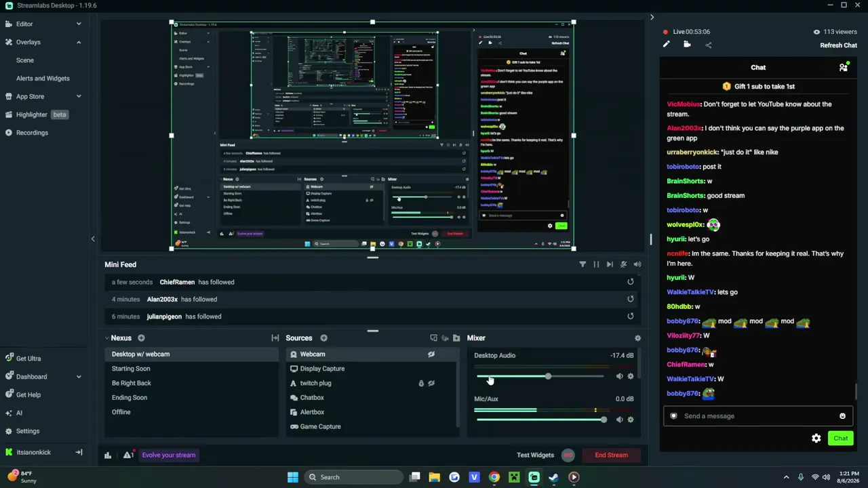868x488 pixels.
Task: Open the Recordings page
Action: [x=26, y=133]
